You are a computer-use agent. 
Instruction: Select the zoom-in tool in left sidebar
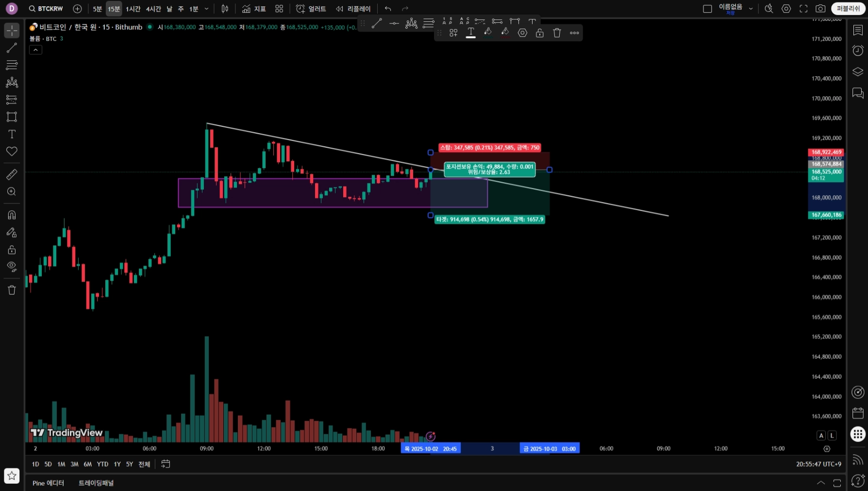point(12,192)
